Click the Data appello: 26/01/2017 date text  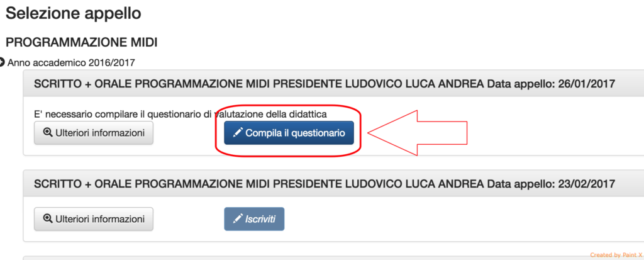coord(551,84)
